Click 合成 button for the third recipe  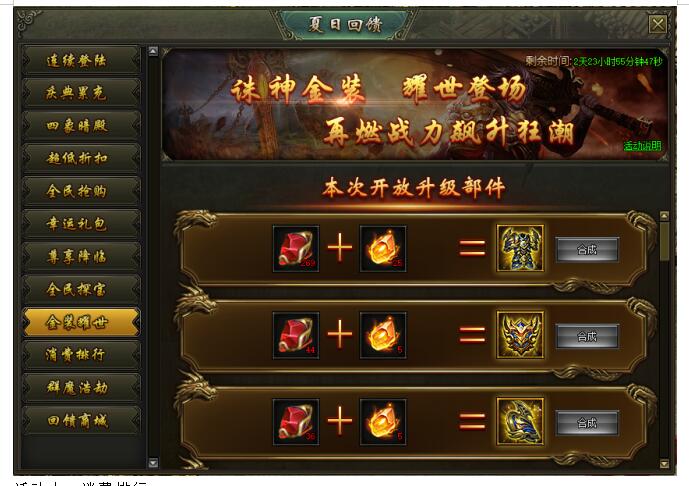click(587, 423)
